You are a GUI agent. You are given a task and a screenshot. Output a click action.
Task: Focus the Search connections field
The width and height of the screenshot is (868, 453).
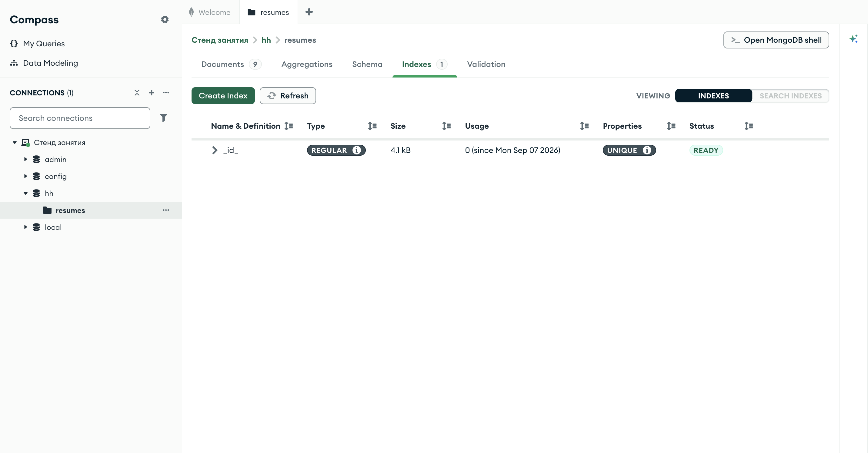(80, 118)
